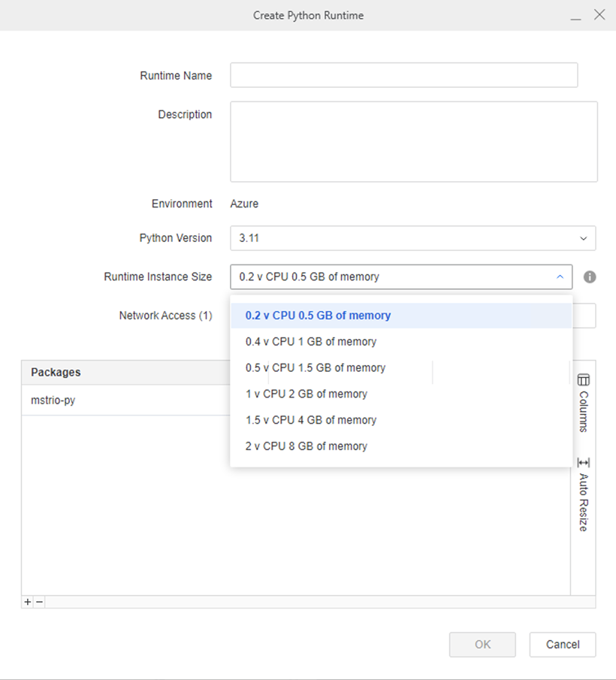
Task: Open the Python Version dropdown
Action: (412, 238)
